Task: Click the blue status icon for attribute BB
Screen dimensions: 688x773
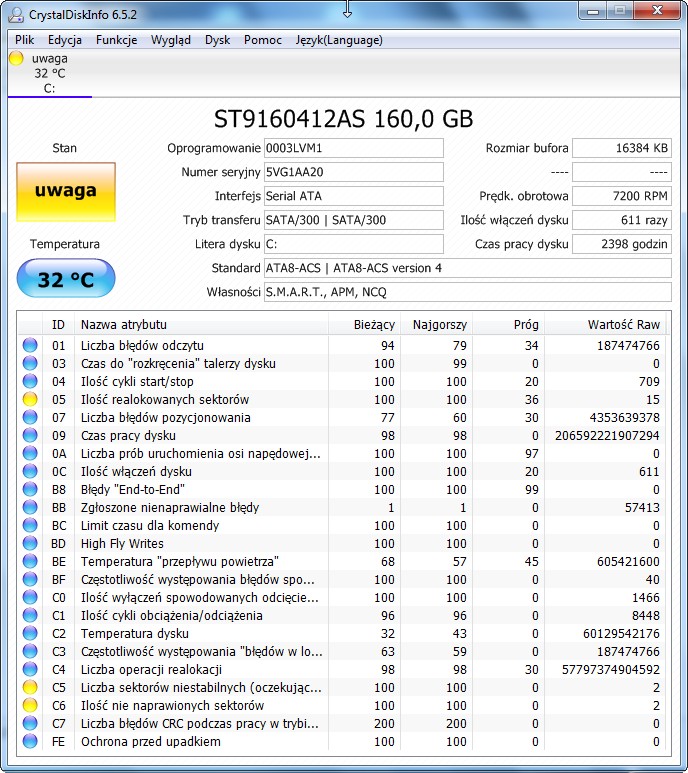Action: [30, 507]
